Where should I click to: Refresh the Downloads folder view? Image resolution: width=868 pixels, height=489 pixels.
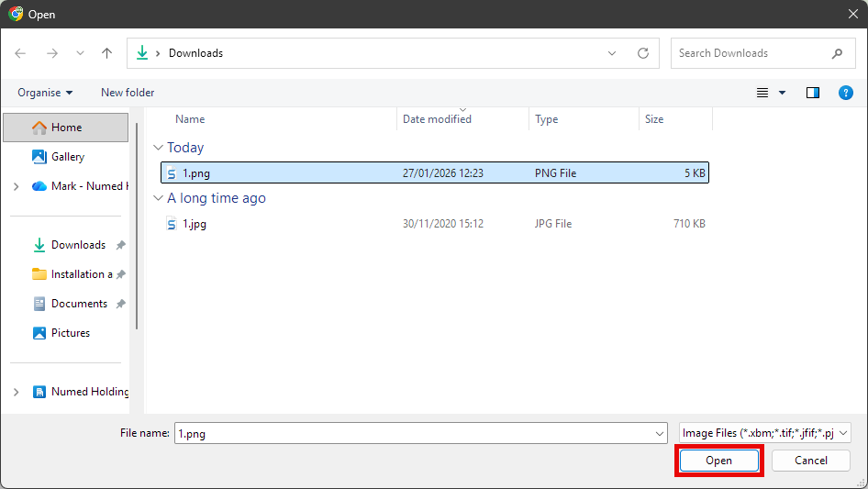pos(642,53)
